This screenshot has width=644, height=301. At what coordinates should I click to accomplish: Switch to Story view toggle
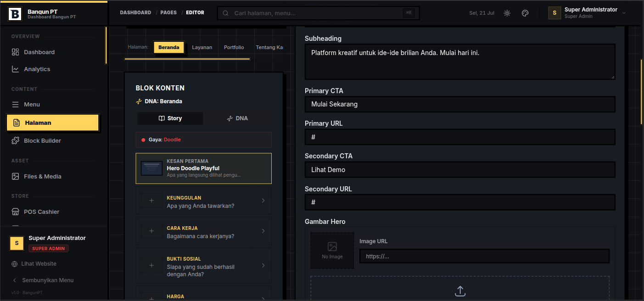click(x=170, y=118)
